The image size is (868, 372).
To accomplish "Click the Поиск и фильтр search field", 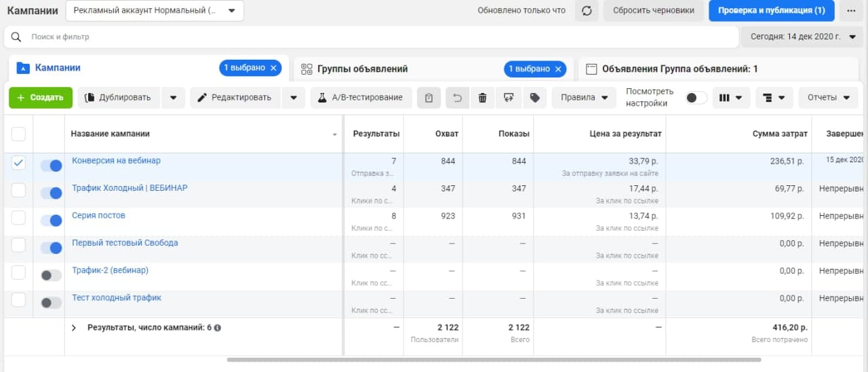I will point(371,37).
